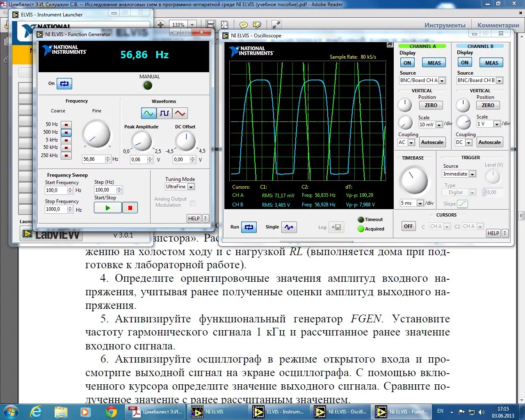Click the oscilloscope display expand icon

[390, 45]
